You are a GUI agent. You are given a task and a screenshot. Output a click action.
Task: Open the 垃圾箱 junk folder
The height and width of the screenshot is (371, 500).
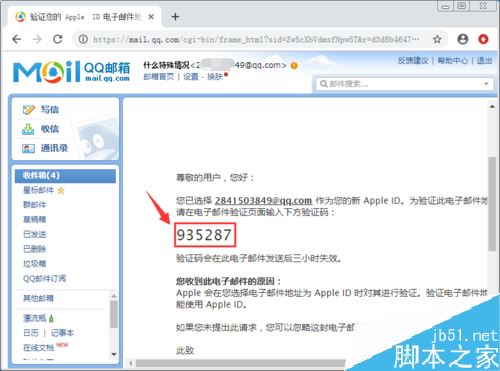click(x=34, y=264)
